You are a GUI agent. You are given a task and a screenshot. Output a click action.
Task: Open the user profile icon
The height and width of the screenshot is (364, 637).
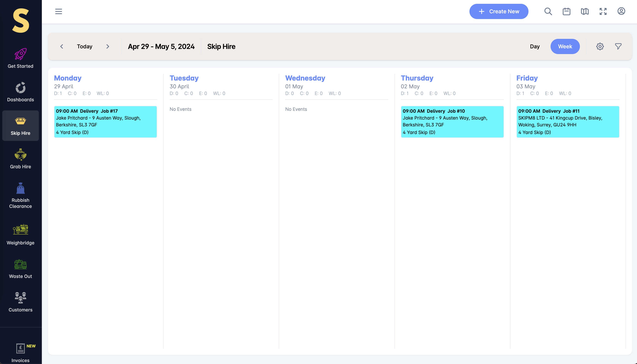pyautogui.click(x=621, y=11)
